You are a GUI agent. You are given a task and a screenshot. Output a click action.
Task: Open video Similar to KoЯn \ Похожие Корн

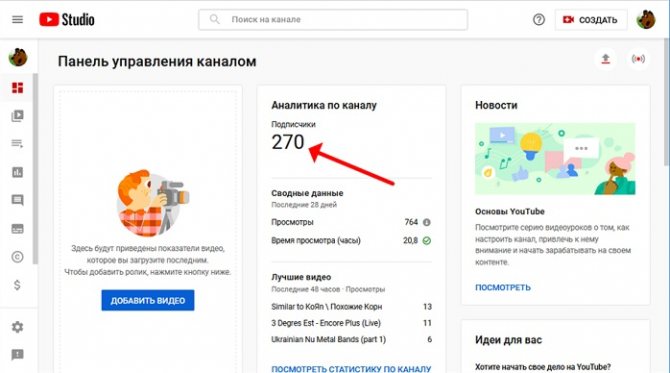coord(327,307)
